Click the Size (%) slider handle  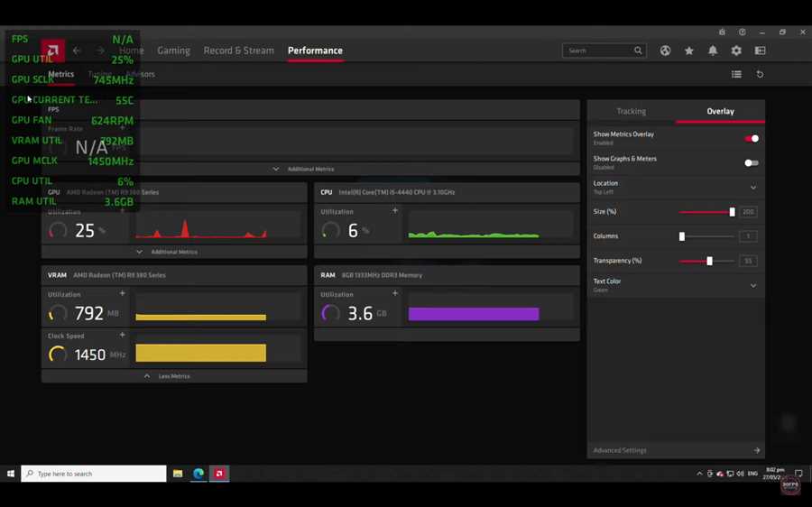[x=733, y=212]
